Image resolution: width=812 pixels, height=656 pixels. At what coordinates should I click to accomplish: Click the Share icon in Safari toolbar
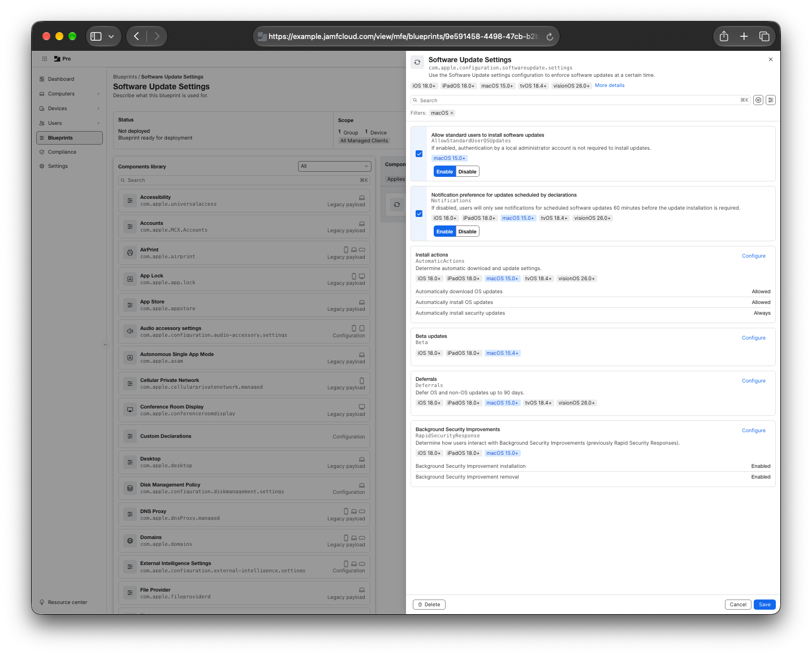pos(724,36)
